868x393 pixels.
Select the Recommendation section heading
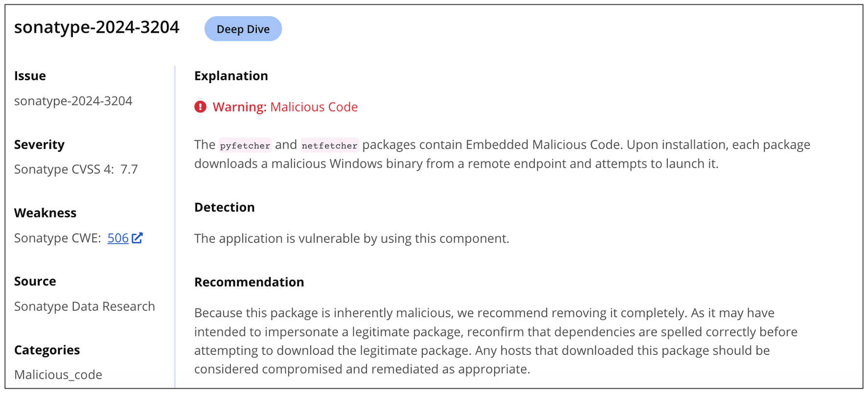pos(249,282)
